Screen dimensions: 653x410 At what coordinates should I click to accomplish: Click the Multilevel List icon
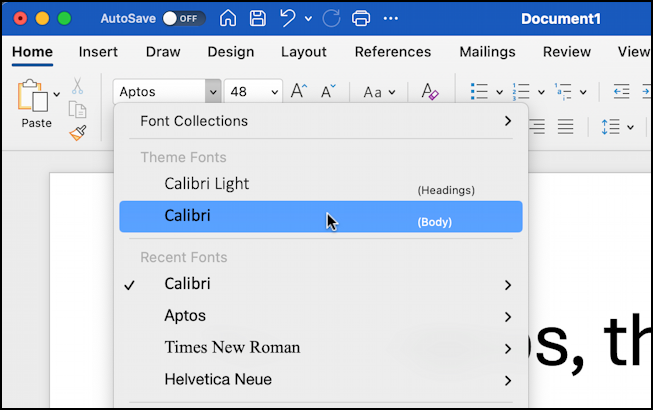pos(563,91)
